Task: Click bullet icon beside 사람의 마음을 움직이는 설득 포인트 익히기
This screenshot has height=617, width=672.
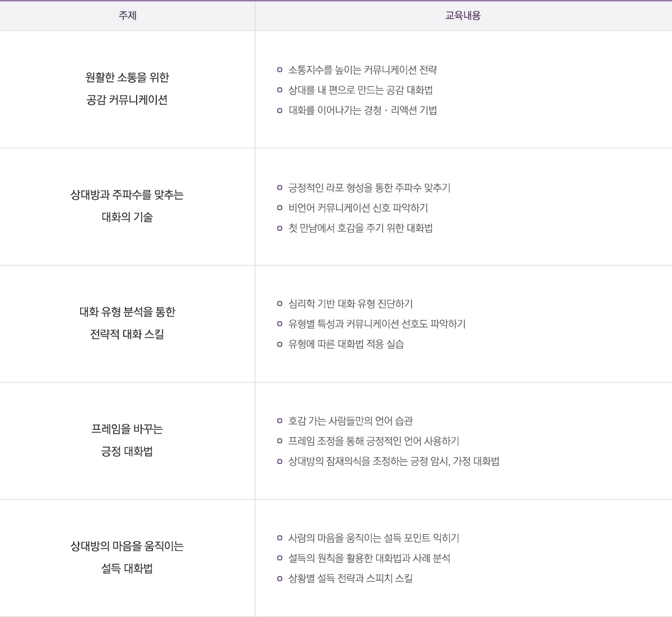Action: click(279, 538)
